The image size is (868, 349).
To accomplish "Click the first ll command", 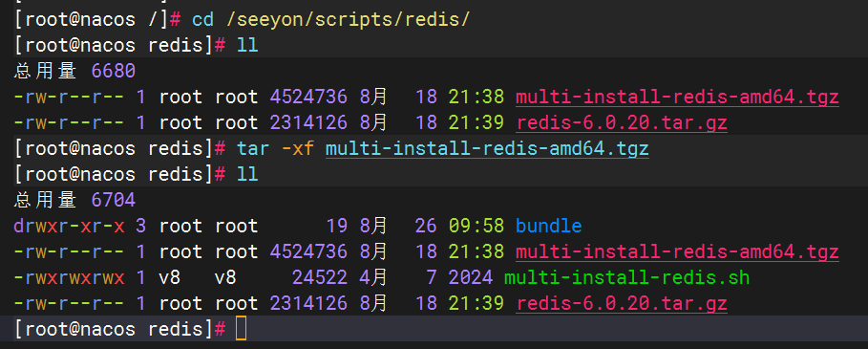I will tap(247, 46).
